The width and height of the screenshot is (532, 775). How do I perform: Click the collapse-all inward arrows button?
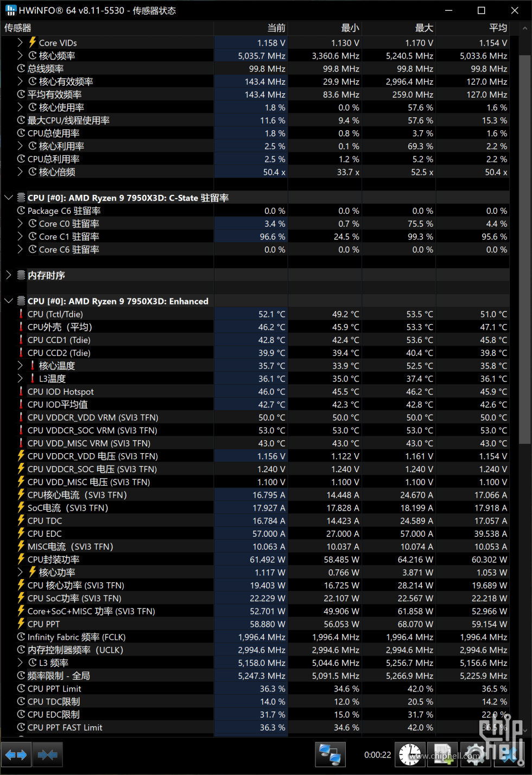click(x=48, y=755)
